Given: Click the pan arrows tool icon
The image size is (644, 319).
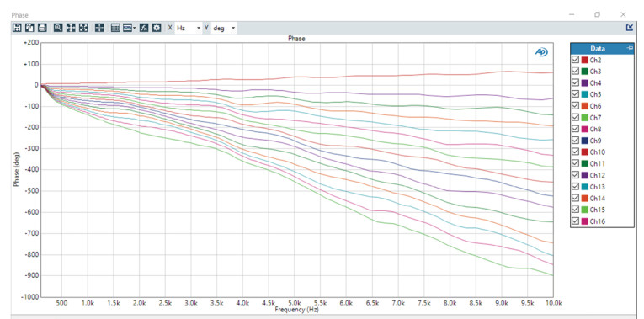Looking at the screenshot, I should (x=71, y=28).
